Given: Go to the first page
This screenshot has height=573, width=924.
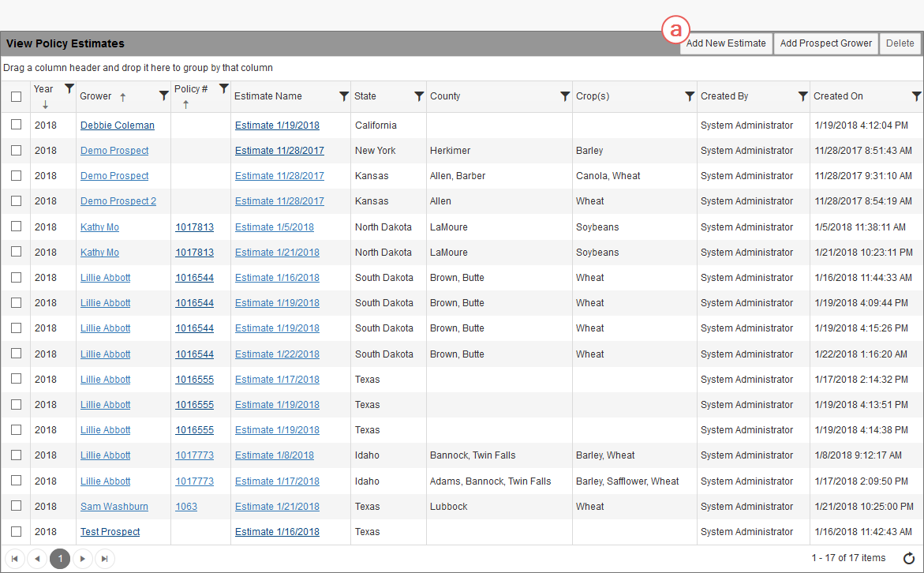Looking at the screenshot, I should [15, 559].
